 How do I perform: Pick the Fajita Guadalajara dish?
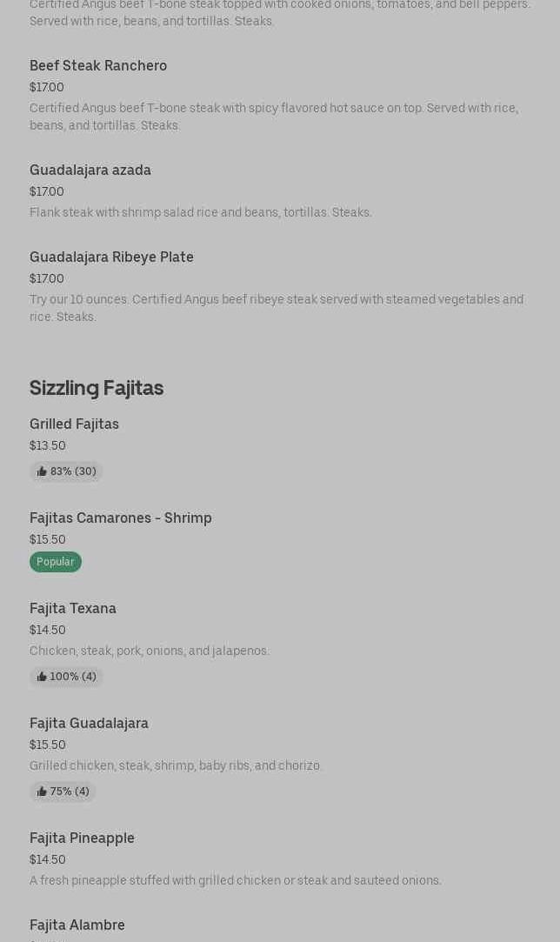point(89,724)
